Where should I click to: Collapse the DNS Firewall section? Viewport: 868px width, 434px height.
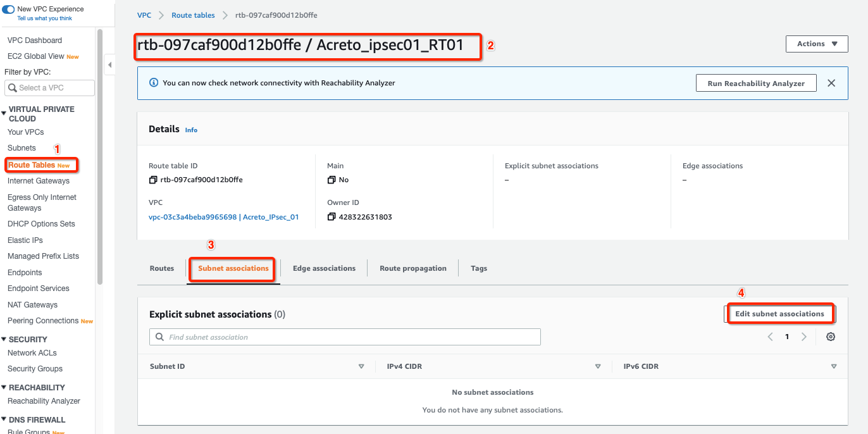[x=4, y=420]
